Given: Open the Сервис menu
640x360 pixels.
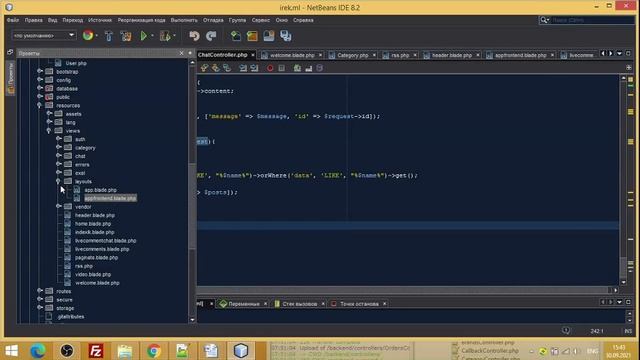Looking at the screenshot, I should (x=260, y=20).
